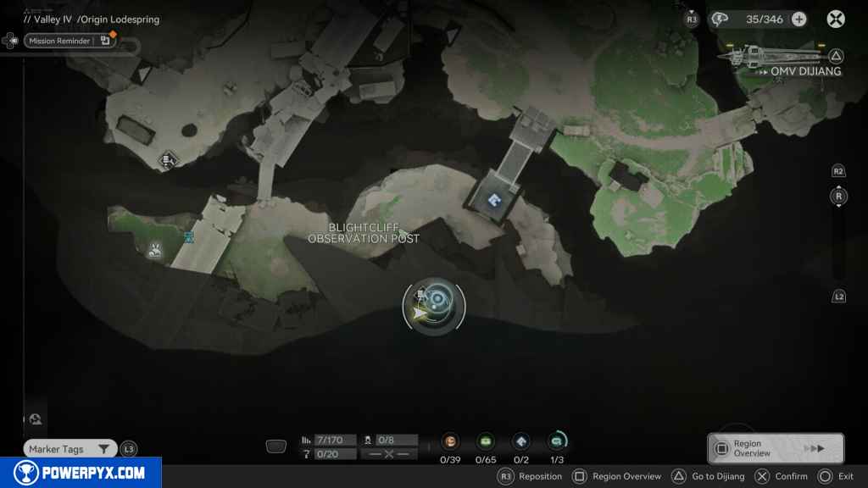Toggle the Marker Tags filter
Viewport: 868px width, 488px height.
[70, 449]
